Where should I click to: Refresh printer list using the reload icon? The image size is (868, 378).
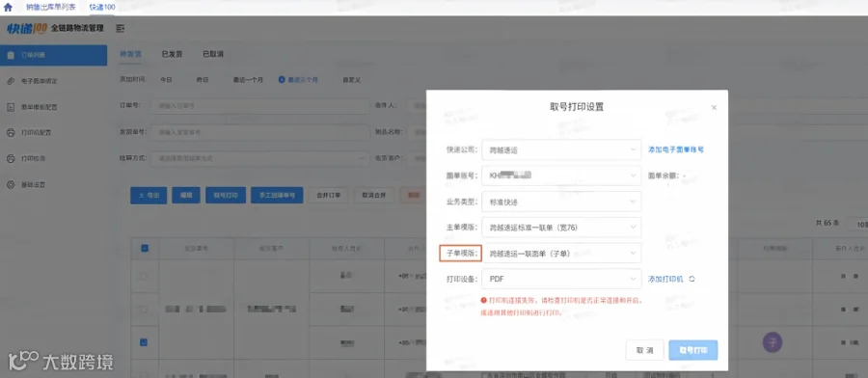(692, 279)
